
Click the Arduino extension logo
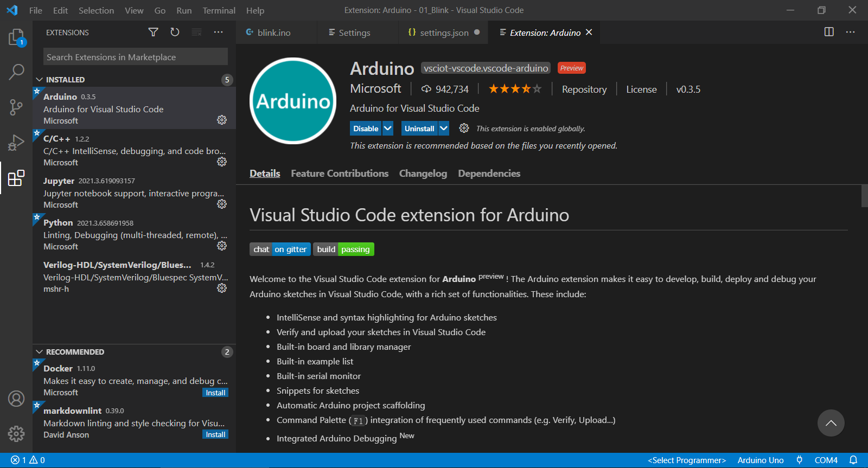point(293,101)
